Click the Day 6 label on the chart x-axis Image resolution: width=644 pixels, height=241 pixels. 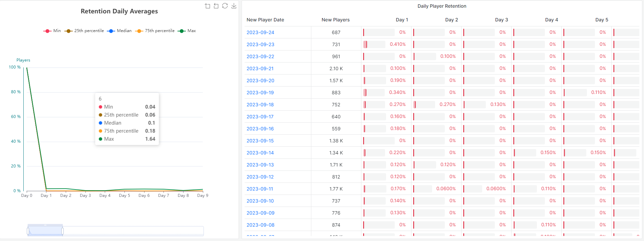coord(144,196)
